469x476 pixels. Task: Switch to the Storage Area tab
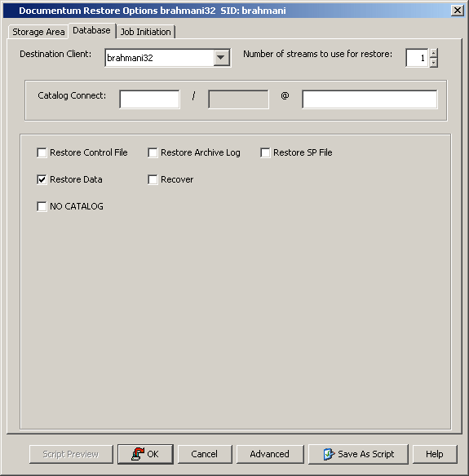pos(38,32)
